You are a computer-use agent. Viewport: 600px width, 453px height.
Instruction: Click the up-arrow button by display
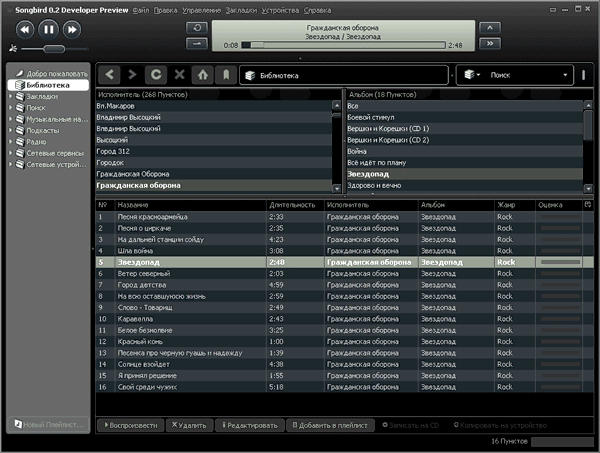pyautogui.click(x=490, y=28)
